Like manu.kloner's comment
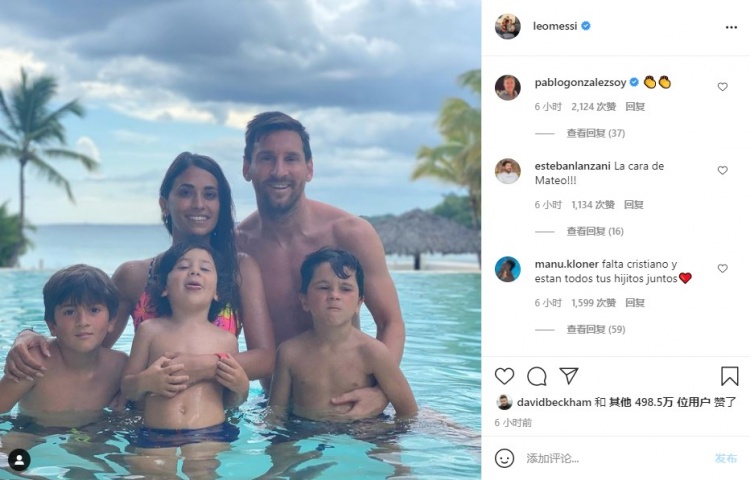The width and height of the screenshot is (750, 480). click(722, 268)
